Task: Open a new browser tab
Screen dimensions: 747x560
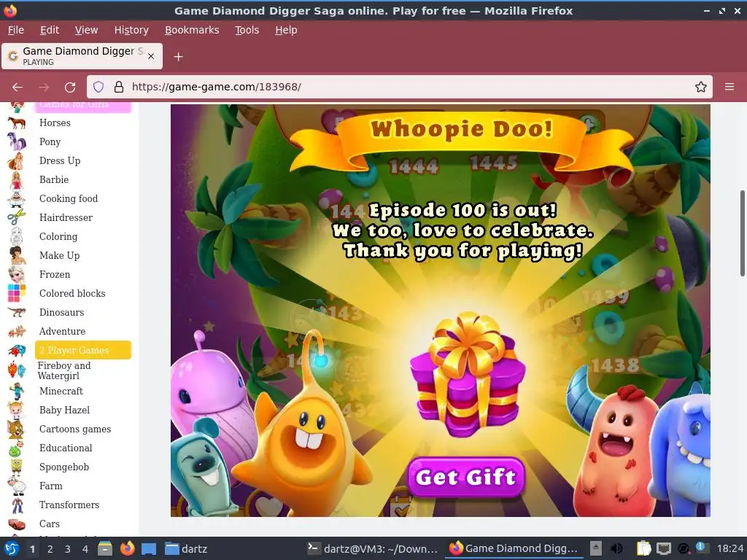Action: 178,57
